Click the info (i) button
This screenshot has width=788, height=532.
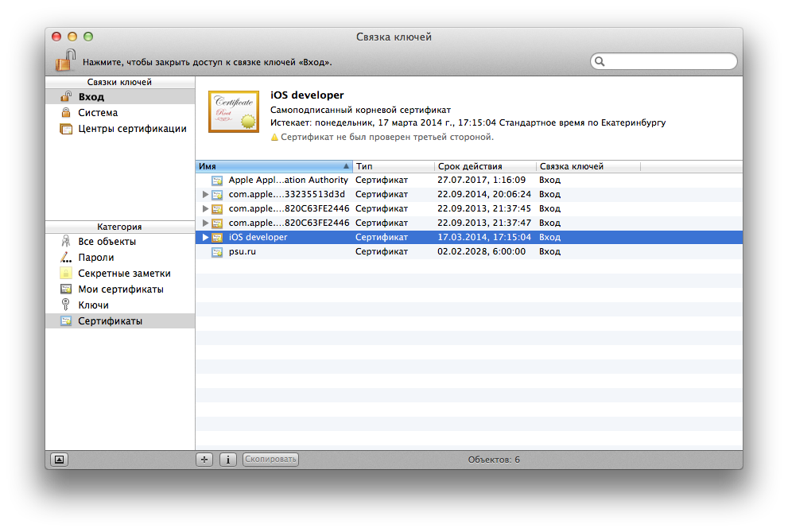point(228,459)
